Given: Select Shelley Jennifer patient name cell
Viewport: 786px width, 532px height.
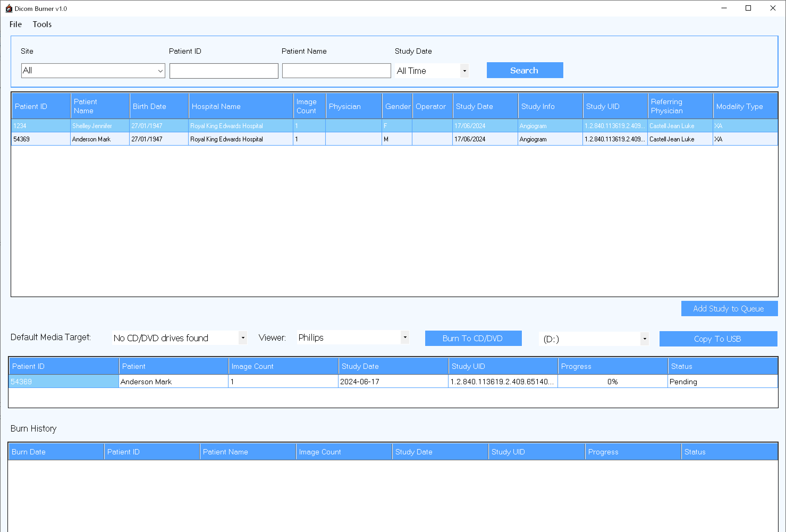Looking at the screenshot, I should (100, 126).
